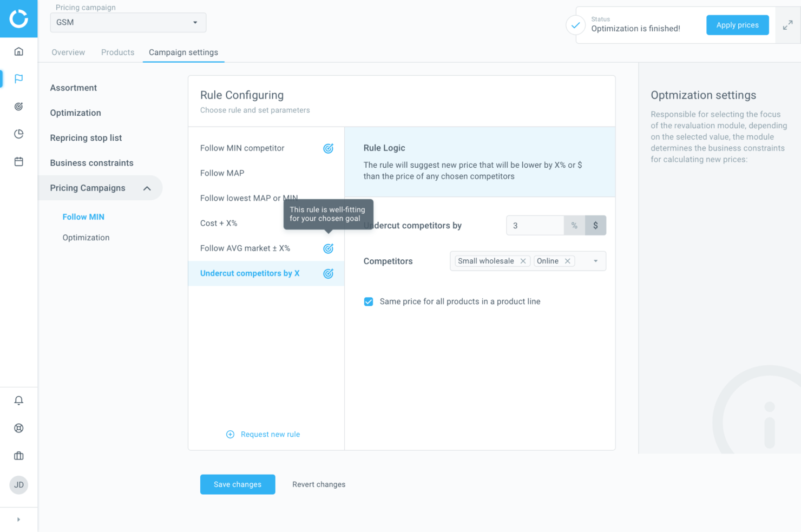The image size is (801, 532).
Task: Click the app logo icon
Action: [18, 18]
